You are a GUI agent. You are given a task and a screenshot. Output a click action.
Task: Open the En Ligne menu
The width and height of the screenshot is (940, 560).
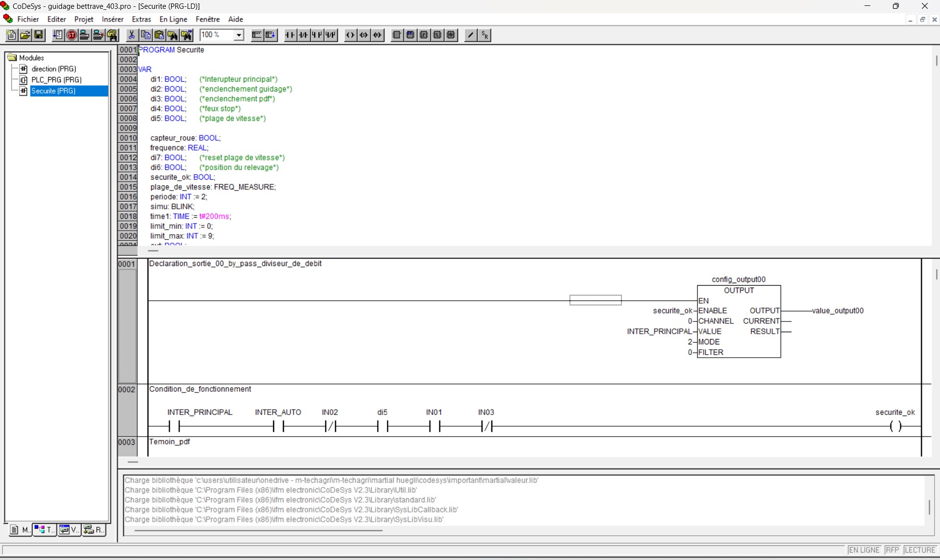pos(173,19)
